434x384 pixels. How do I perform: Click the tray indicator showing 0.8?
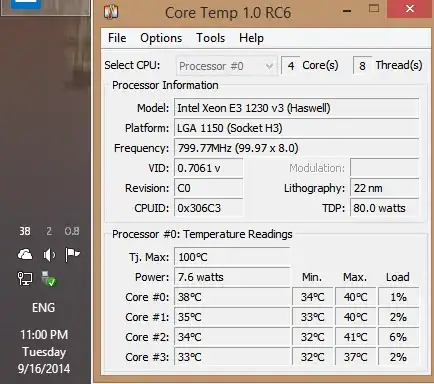click(x=72, y=231)
